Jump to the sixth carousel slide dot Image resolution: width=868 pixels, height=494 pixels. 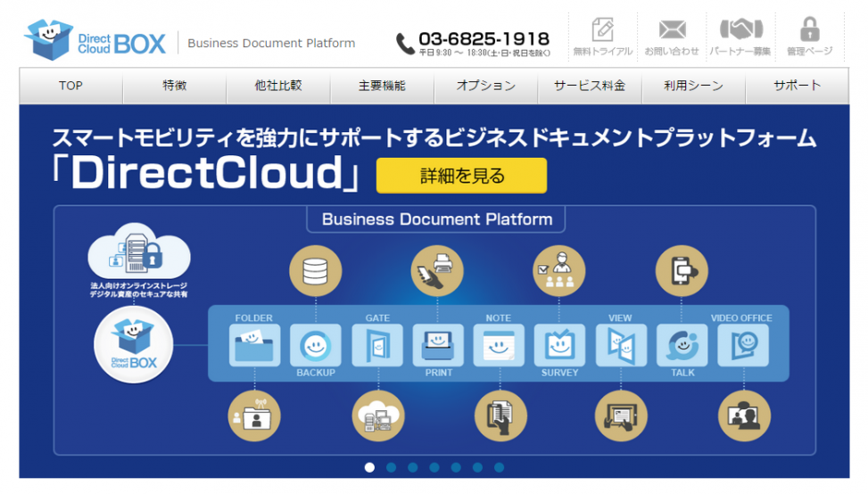[x=478, y=467]
